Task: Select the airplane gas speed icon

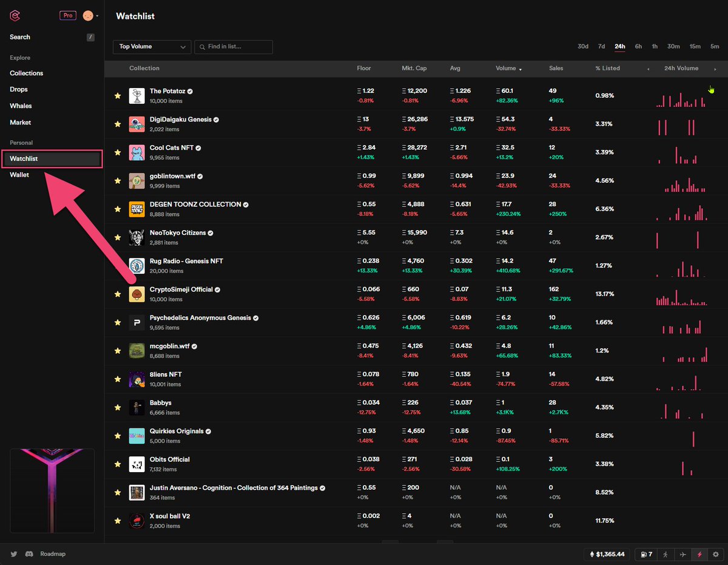Action: pos(682,554)
